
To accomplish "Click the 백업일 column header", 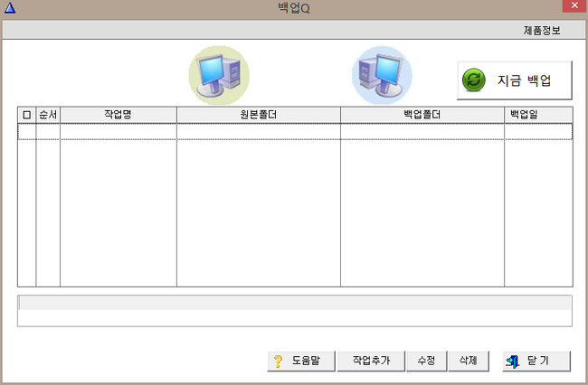I will [538, 115].
